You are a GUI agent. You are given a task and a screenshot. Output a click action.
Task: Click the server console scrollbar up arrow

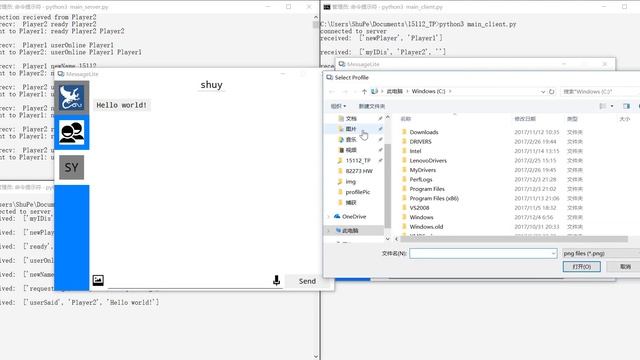pos(316,17)
